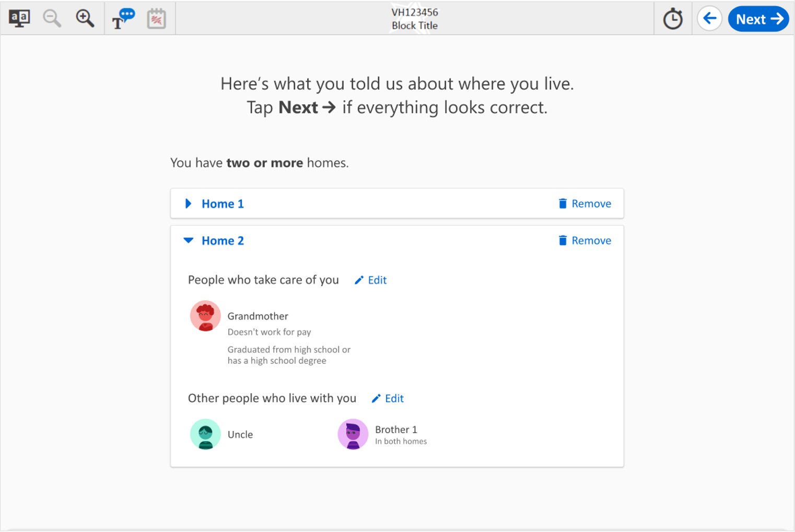Remove Home 2 using its trash link
Viewport: 795px width, 532px height.
[x=584, y=241]
